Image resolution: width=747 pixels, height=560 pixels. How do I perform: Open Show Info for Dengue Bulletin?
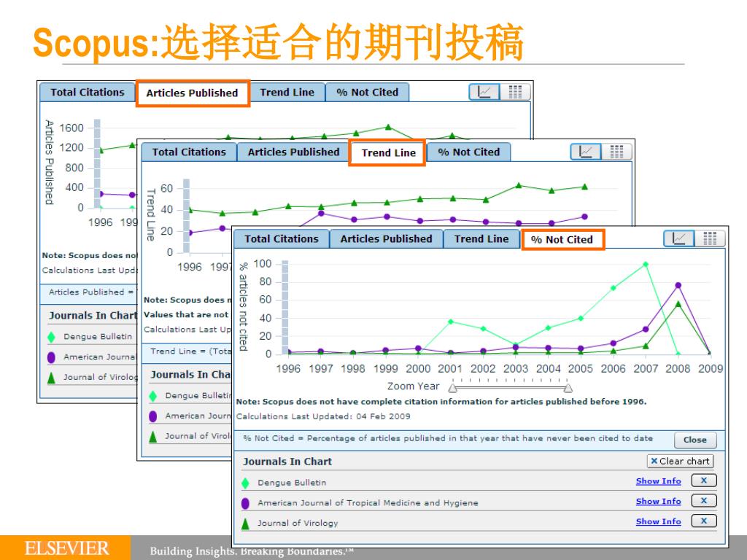point(659,481)
